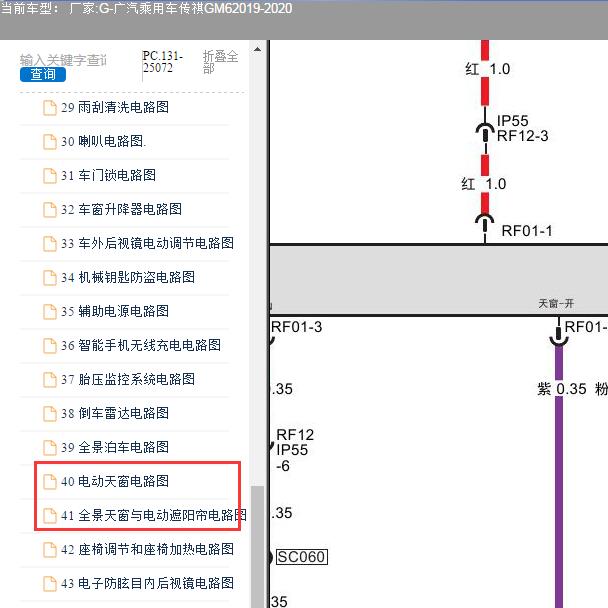The image size is (608, 608).
Task: Click the IP55 RF12-3 connector label
Action: click(522, 128)
